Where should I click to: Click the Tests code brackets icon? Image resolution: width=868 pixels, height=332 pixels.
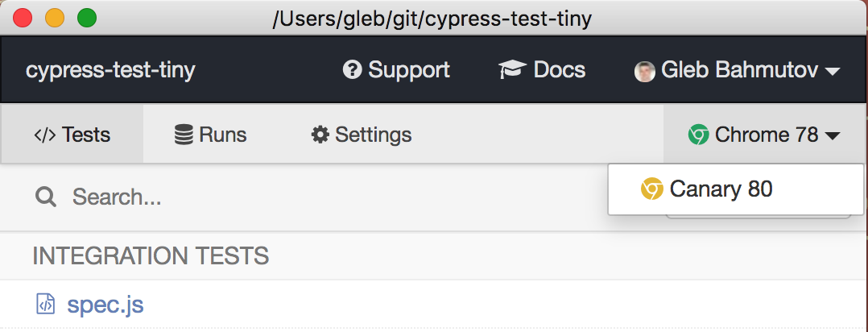45,135
